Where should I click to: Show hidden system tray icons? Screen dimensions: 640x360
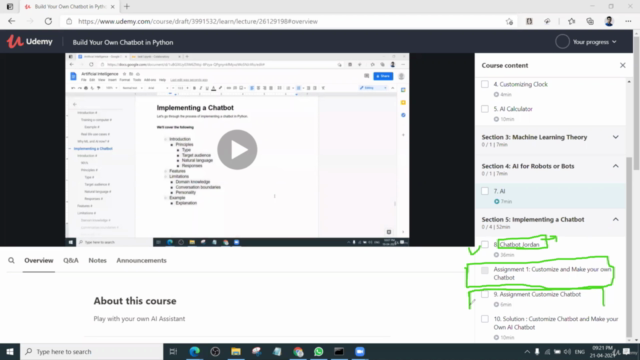pyautogui.click(x=527, y=351)
